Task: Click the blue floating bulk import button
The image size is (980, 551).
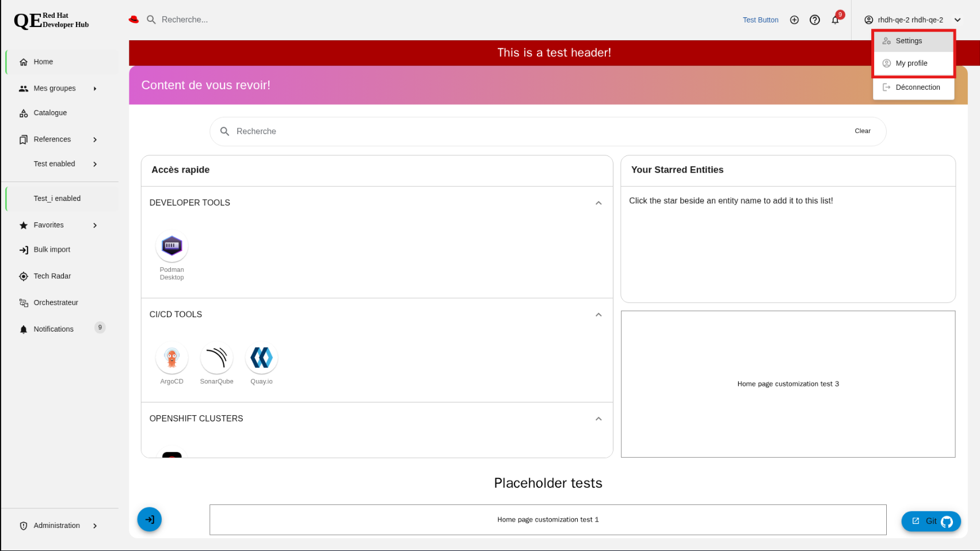Action: 150,519
